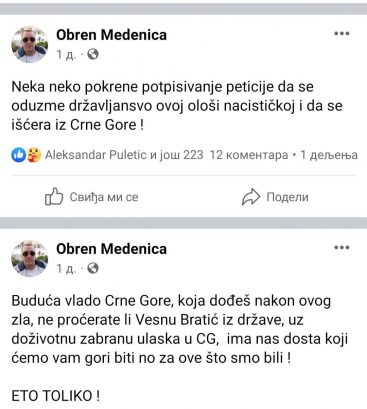Share the post via Подели
The height and width of the screenshot is (409, 367).
click(x=275, y=197)
